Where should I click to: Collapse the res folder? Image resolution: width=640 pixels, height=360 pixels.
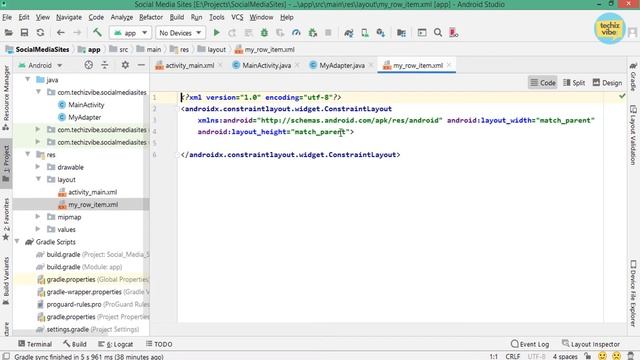(28, 154)
